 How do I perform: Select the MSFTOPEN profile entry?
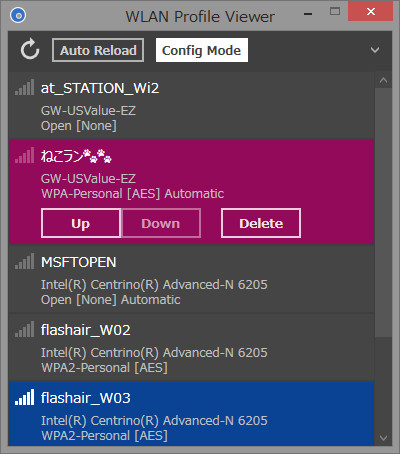click(x=191, y=279)
